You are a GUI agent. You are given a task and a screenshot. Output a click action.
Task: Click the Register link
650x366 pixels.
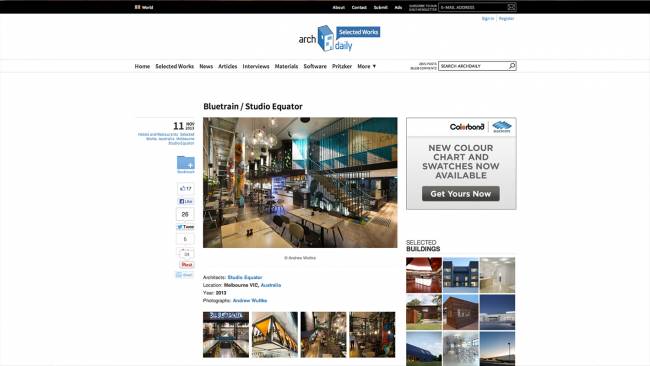pyautogui.click(x=506, y=19)
